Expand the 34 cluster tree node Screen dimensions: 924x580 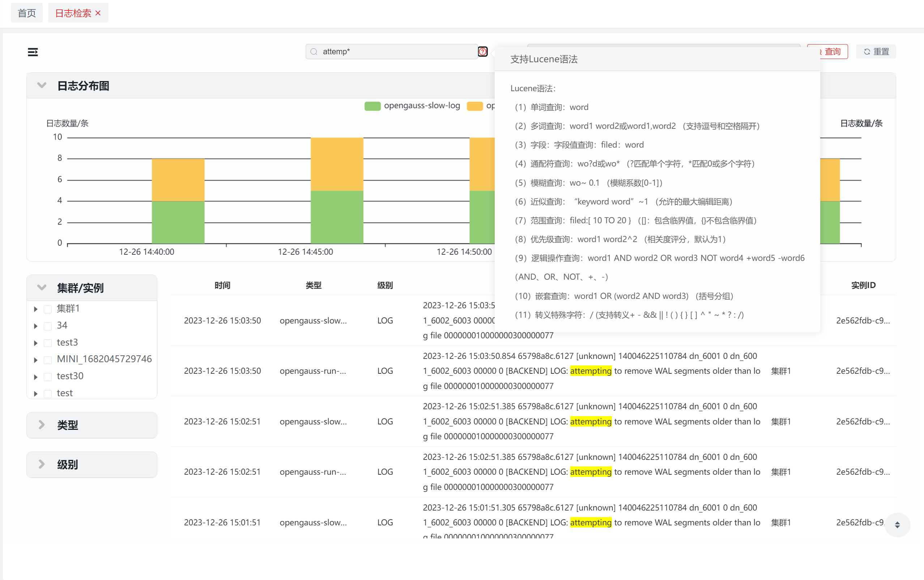coord(36,326)
